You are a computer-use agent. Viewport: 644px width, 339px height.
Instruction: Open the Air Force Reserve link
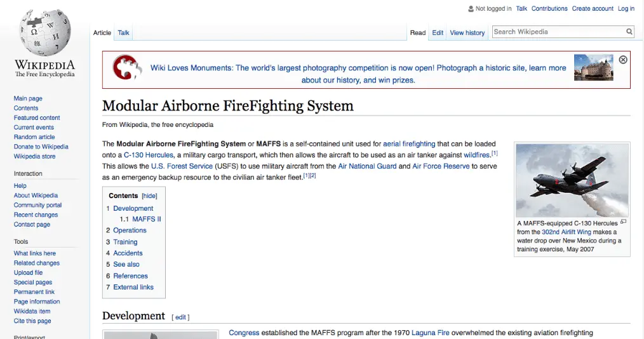(441, 166)
